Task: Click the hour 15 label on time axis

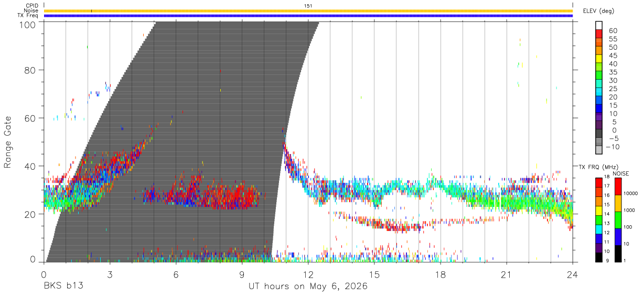Action: tap(374, 274)
